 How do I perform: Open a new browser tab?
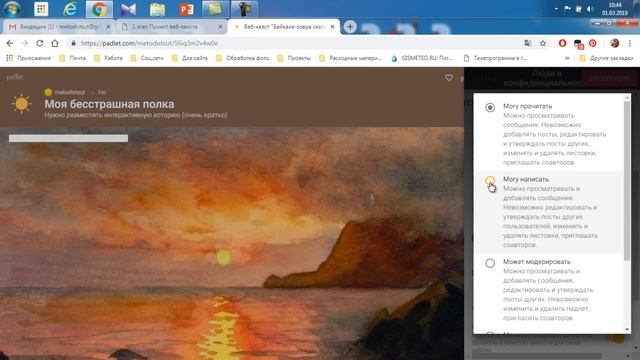pos(350,27)
